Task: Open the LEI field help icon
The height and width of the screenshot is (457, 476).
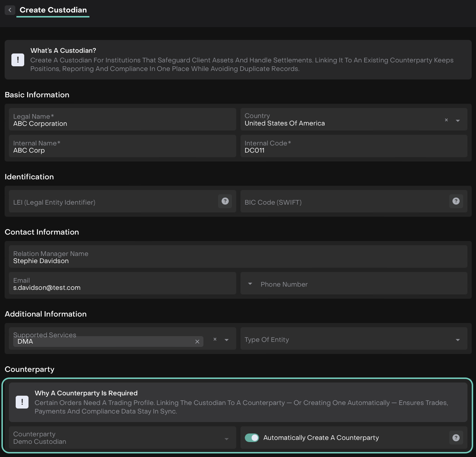Action: coord(225,201)
